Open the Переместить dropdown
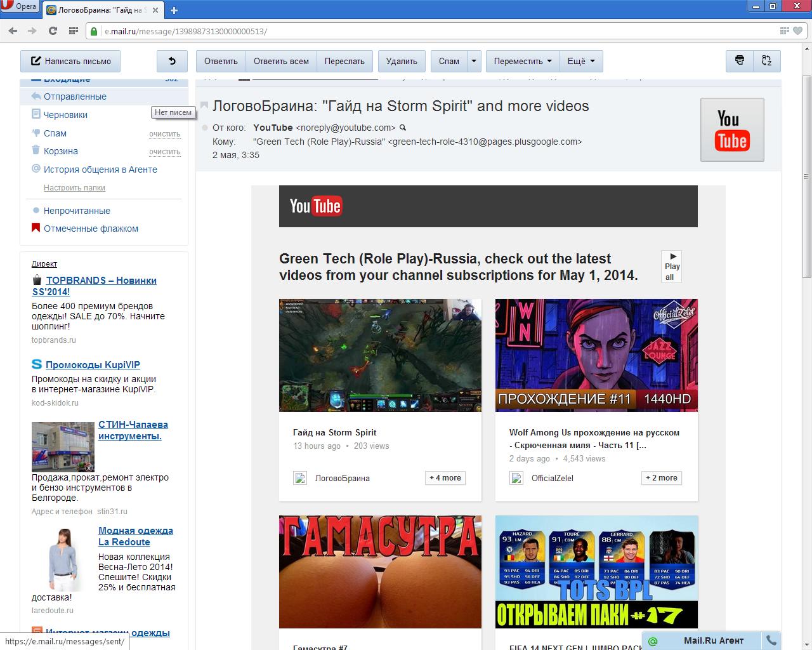Image resolution: width=812 pixels, height=650 pixels. (523, 61)
